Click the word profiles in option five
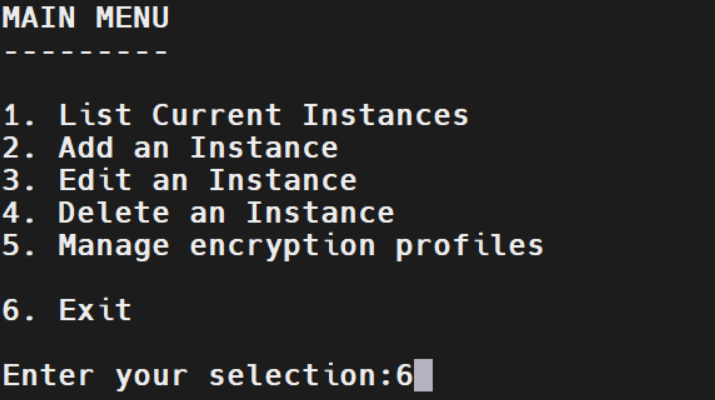715x400 pixels. [469, 246]
